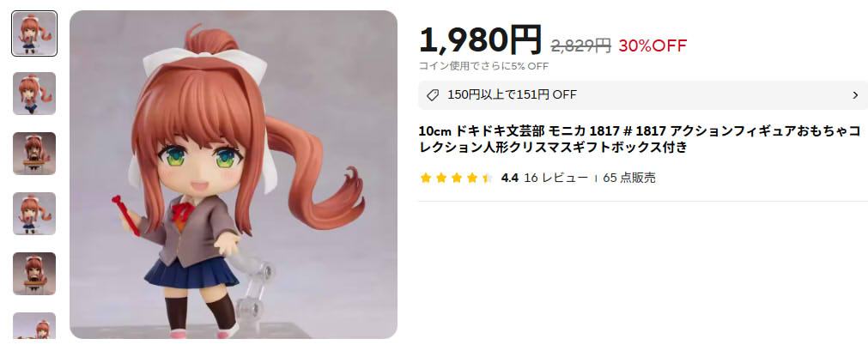This screenshot has width=868, height=357.
Task: Select the fourth product thumbnail
Action: pos(34,214)
